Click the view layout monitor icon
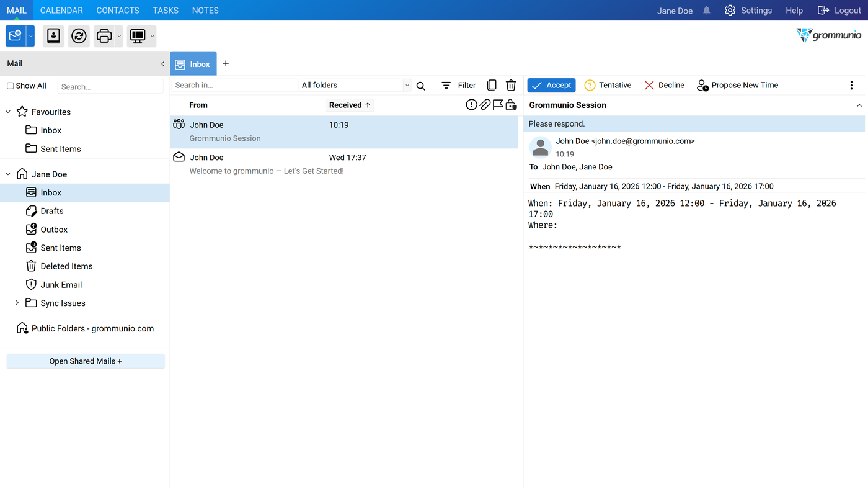This screenshot has width=868, height=489. tap(138, 36)
